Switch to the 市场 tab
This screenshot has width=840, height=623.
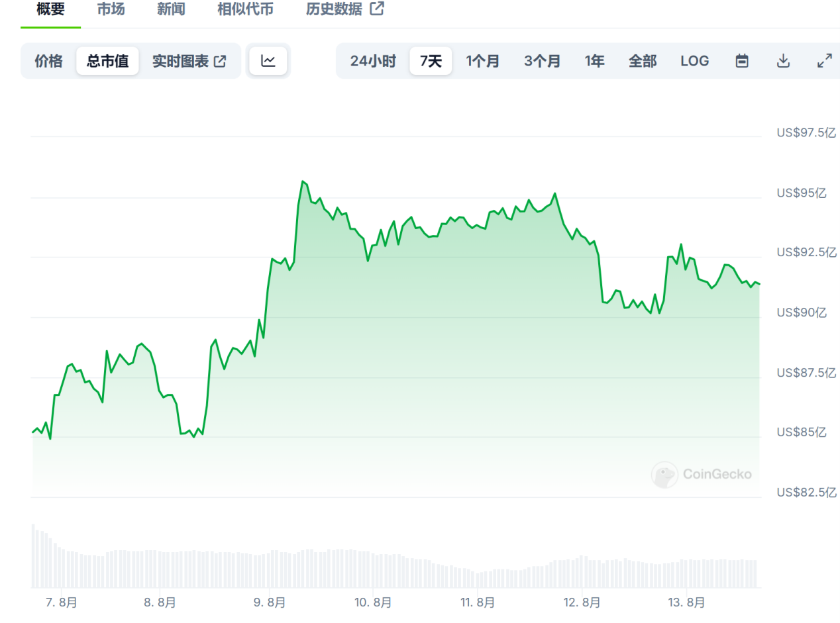pos(111,9)
